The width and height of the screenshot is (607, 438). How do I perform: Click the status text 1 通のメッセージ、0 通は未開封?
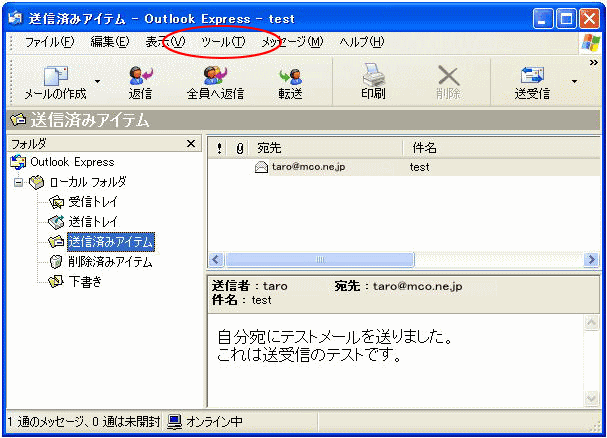click(x=83, y=422)
